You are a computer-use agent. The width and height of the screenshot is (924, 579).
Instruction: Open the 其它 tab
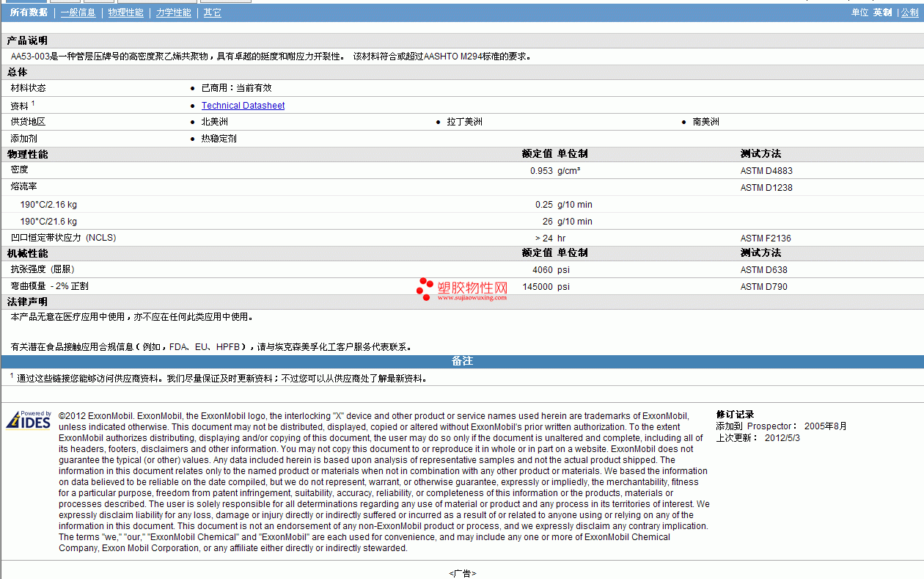(212, 12)
